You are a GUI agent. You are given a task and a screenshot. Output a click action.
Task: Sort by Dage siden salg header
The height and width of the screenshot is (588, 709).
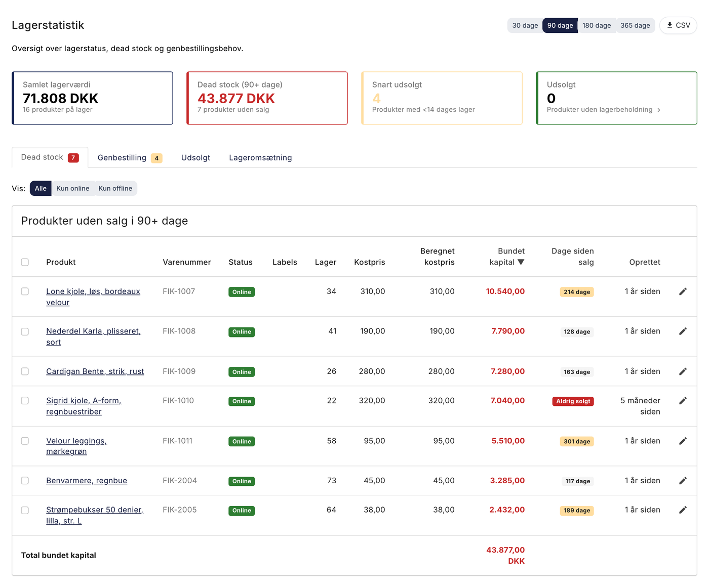click(x=572, y=257)
